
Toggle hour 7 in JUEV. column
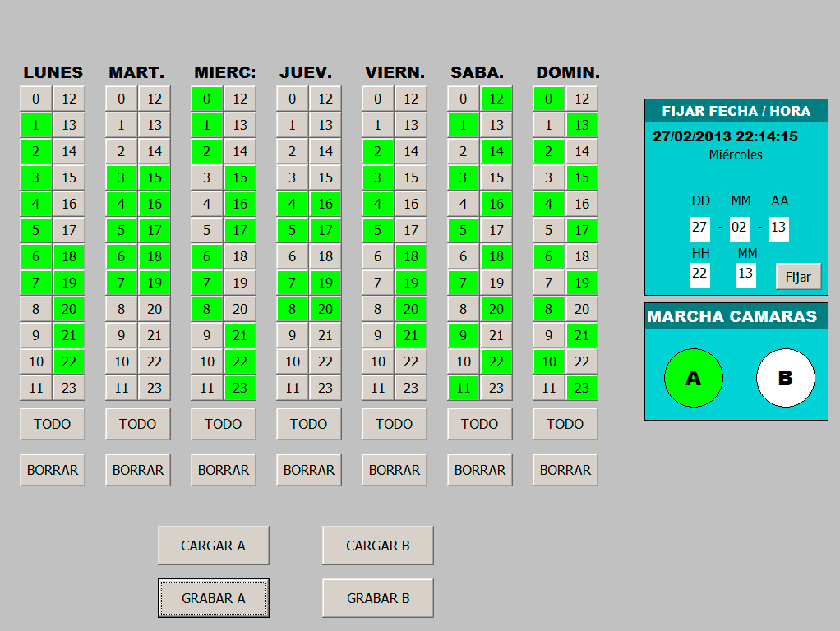click(293, 283)
